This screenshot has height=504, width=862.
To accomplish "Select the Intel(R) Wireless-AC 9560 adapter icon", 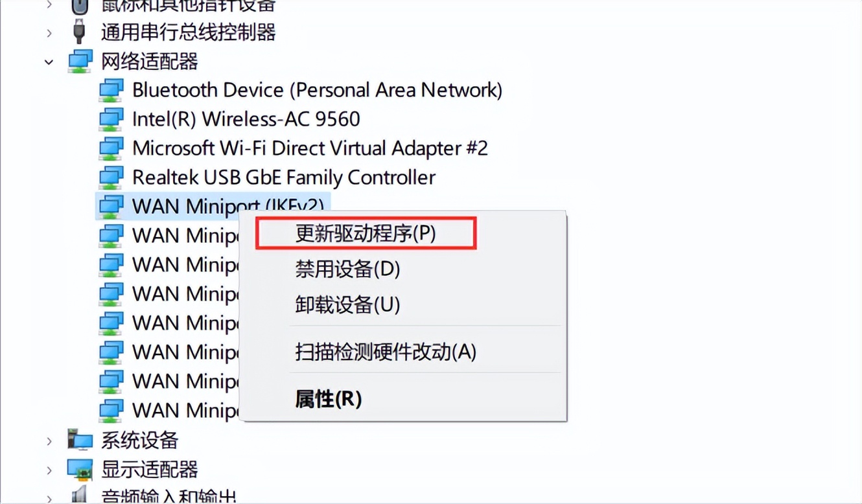I will coord(111,119).
